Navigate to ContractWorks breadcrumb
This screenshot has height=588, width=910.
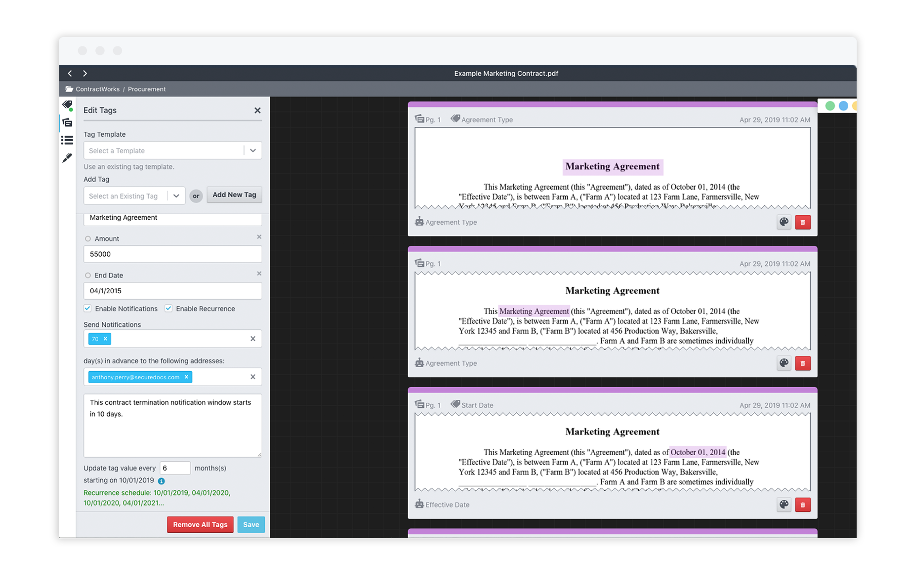(97, 89)
